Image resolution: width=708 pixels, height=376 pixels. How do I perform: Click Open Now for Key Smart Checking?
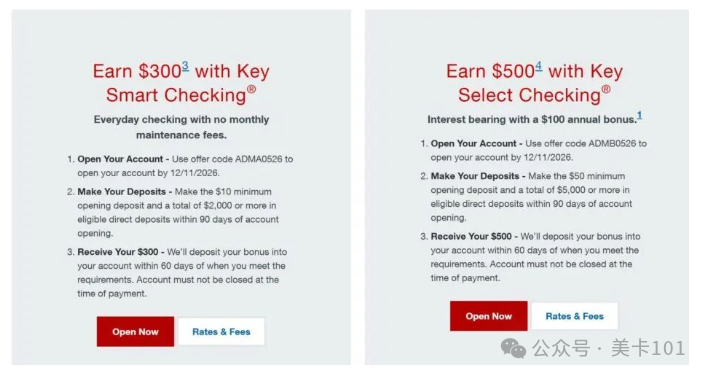pos(135,332)
